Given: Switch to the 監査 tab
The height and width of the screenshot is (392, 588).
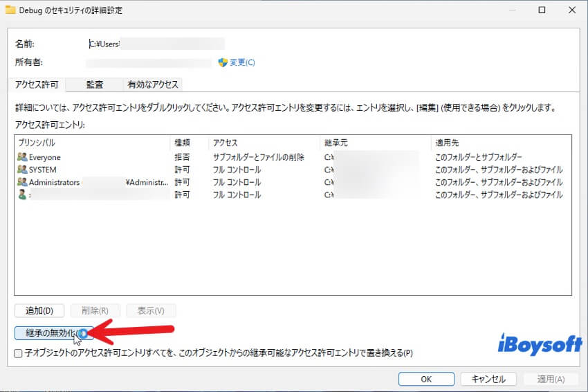Looking at the screenshot, I should [95, 84].
